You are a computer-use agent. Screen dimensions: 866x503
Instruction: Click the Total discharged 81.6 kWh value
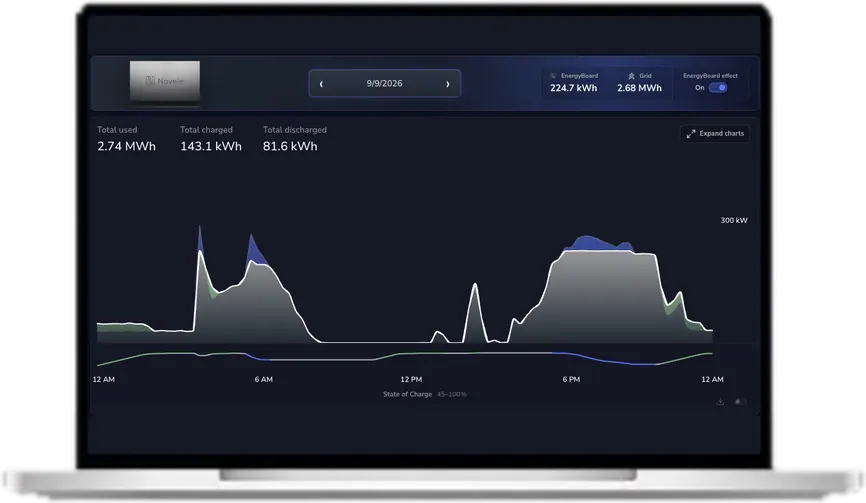[x=290, y=146]
